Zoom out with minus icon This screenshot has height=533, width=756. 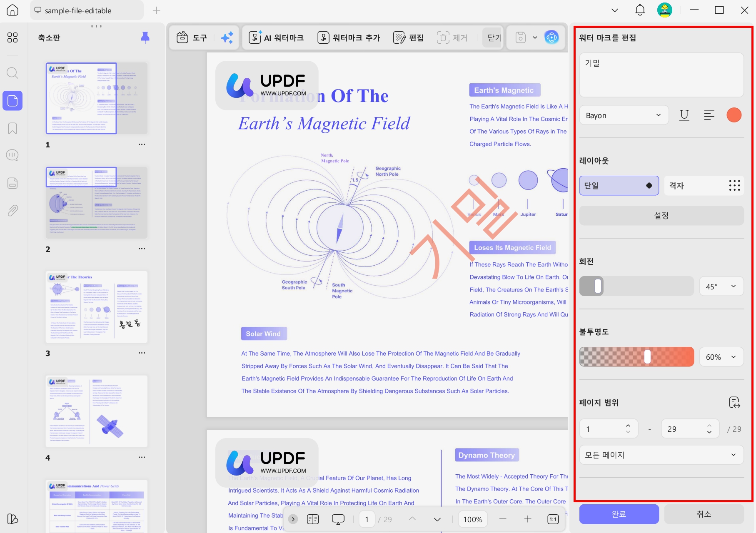coord(503,519)
